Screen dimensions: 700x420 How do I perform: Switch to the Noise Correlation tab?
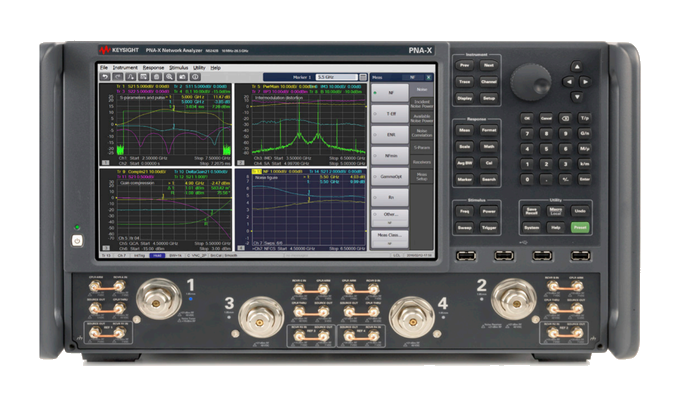(x=421, y=133)
